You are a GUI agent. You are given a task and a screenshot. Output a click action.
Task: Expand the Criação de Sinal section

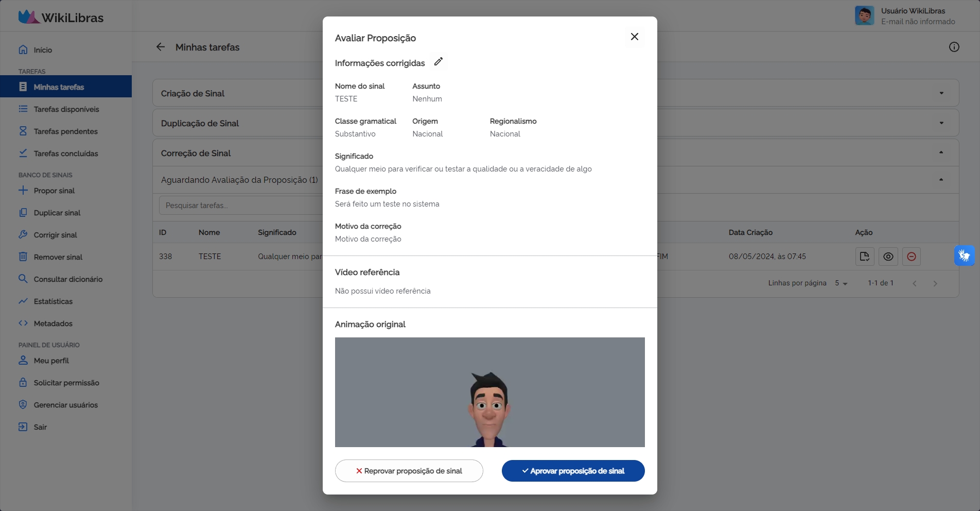click(941, 93)
